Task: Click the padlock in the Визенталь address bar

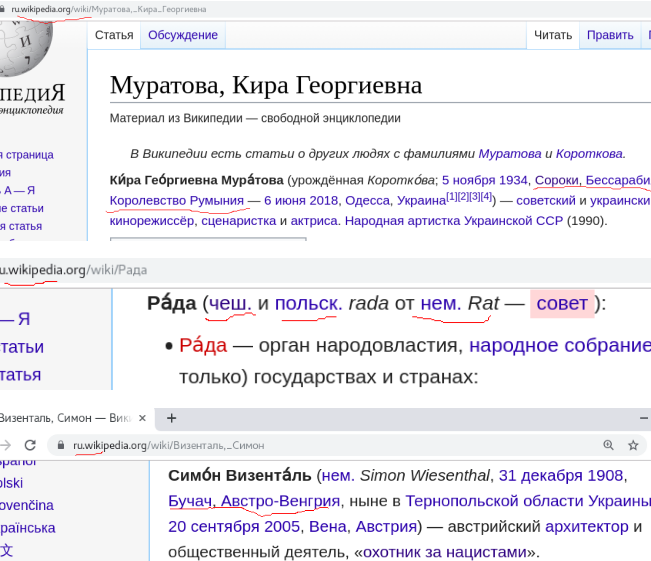Action: [61, 445]
